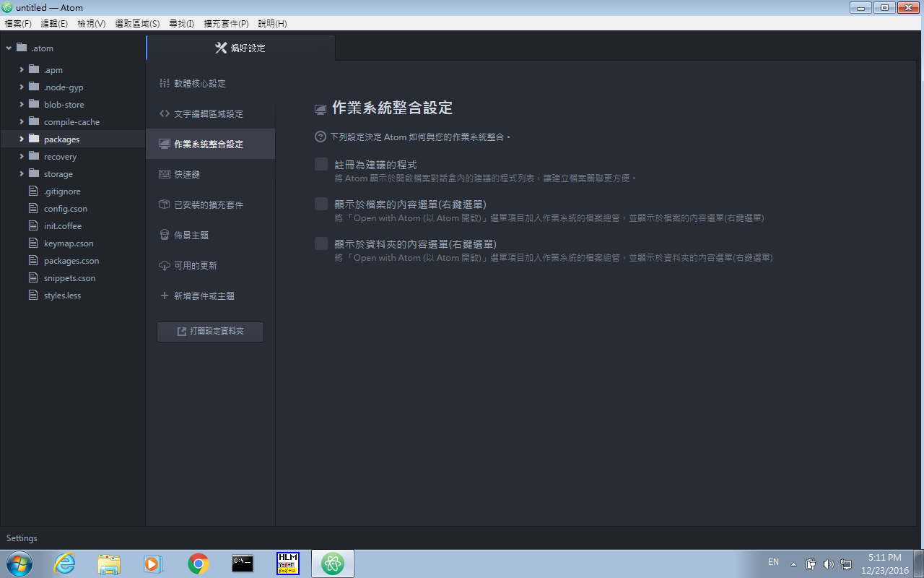Open the Windows Start menu
The image size is (924, 578).
tap(19, 564)
